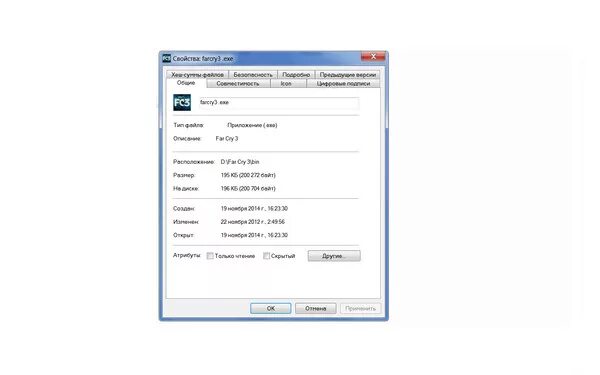Click the На диске label
The image size is (600, 375).
click(186, 189)
